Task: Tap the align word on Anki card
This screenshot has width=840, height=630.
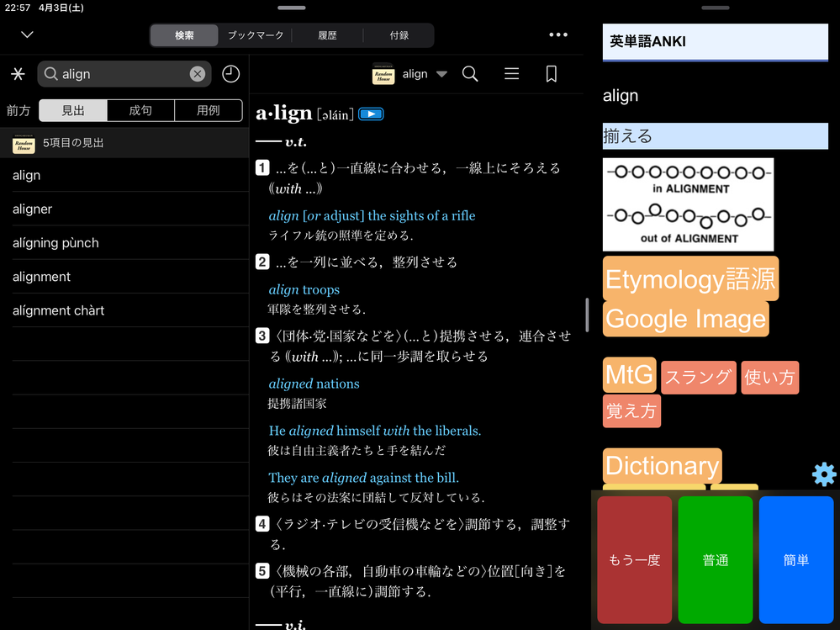Action: coord(621,96)
